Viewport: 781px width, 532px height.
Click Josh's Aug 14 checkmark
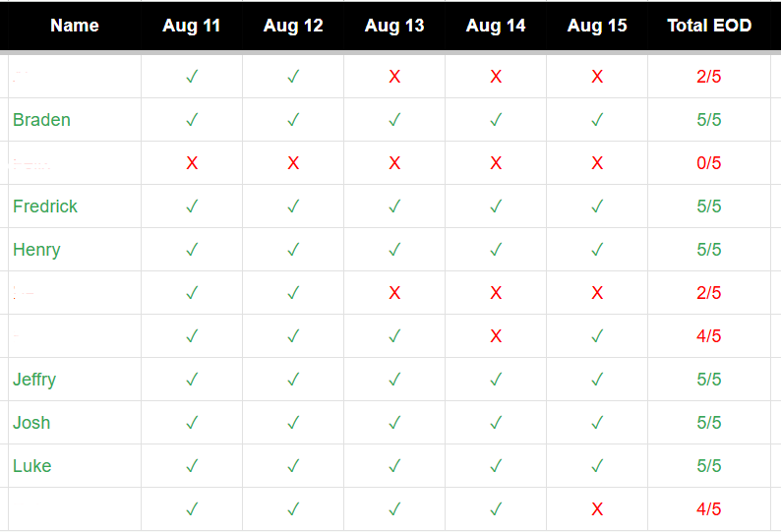496,423
